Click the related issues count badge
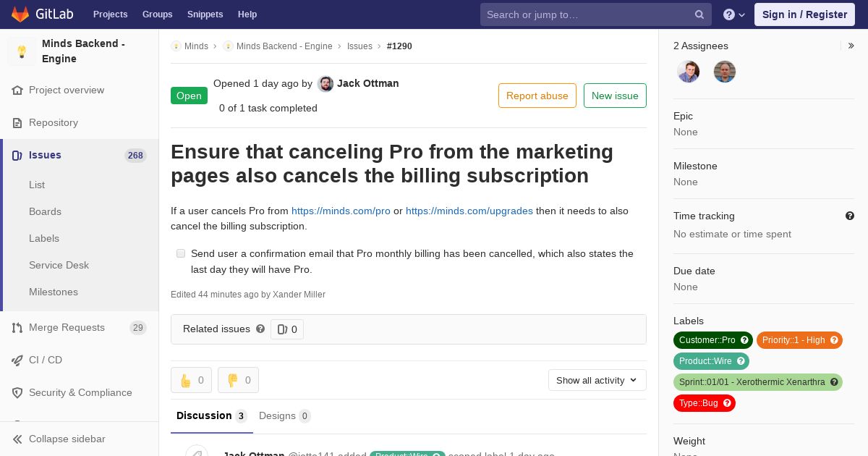This screenshot has height=456, width=868. 287,329
